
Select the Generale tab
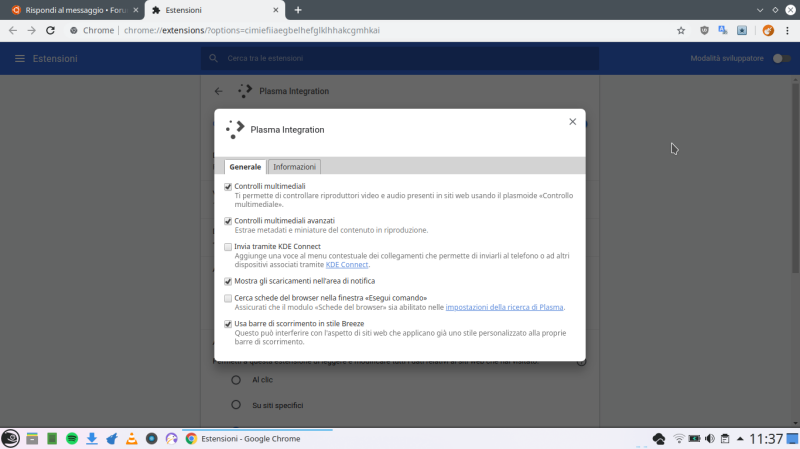point(245,167)
